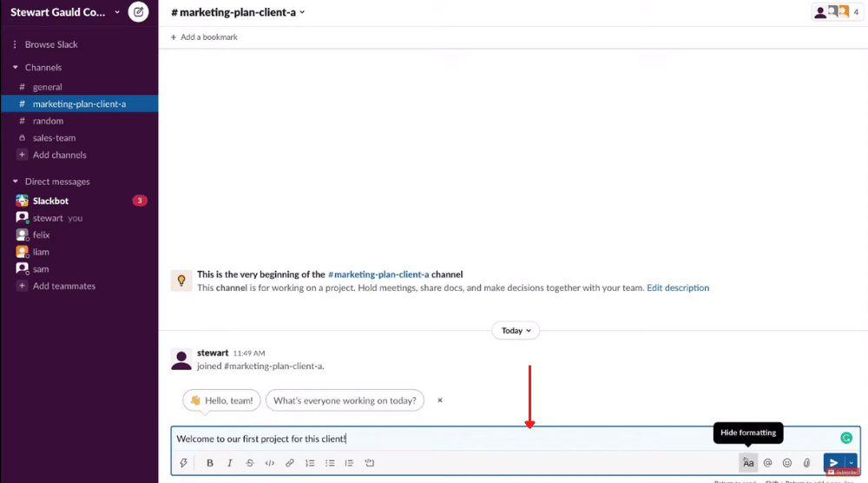The height and width of the screenshot is (483, 868).
Task: Select the marketing-plan-client-a channel in sidebar
Action: coord(79,103)
